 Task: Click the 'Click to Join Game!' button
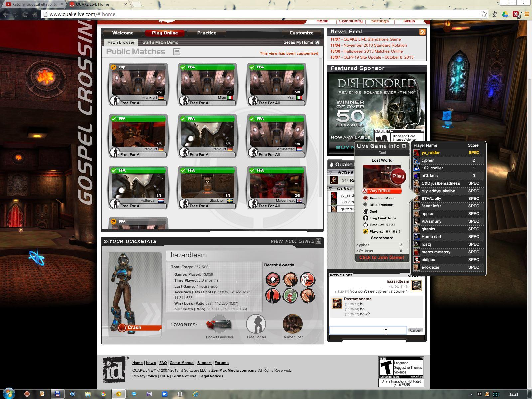click(382, 258)
